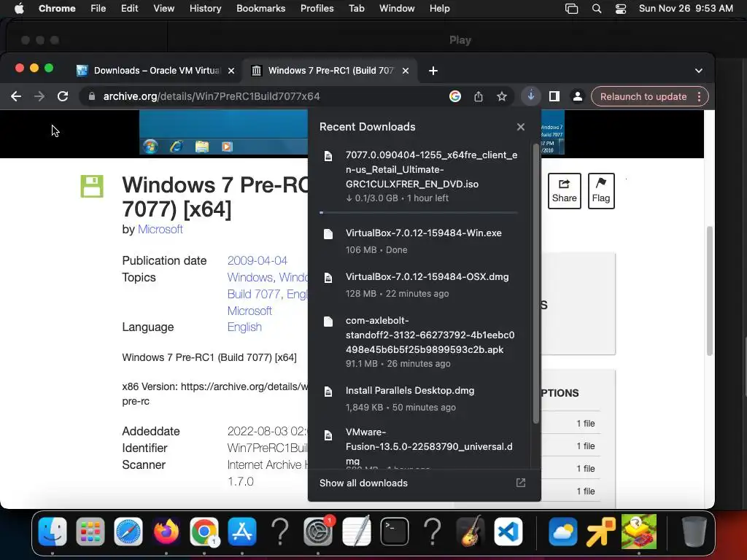Open a new tab with the plus button

[433, 71]
